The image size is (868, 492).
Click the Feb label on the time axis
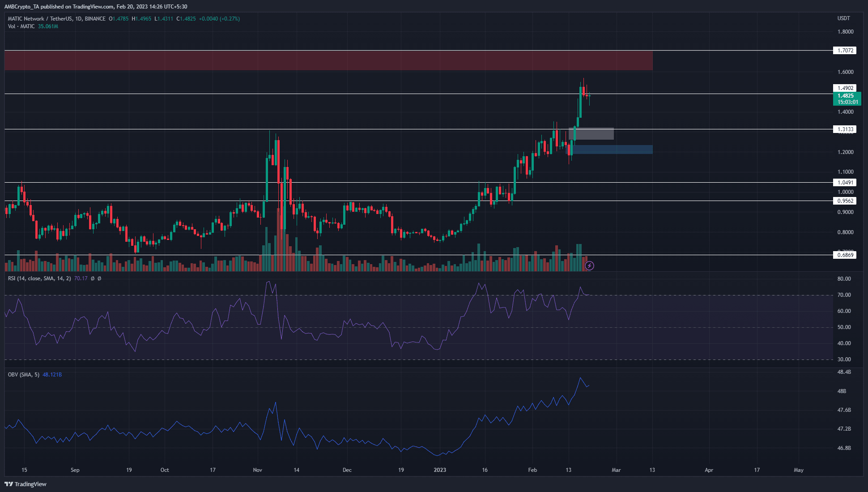click(x=532, y=470)
